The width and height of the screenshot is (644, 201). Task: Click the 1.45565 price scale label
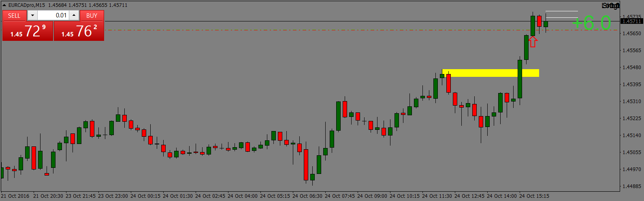click(632, 51)
